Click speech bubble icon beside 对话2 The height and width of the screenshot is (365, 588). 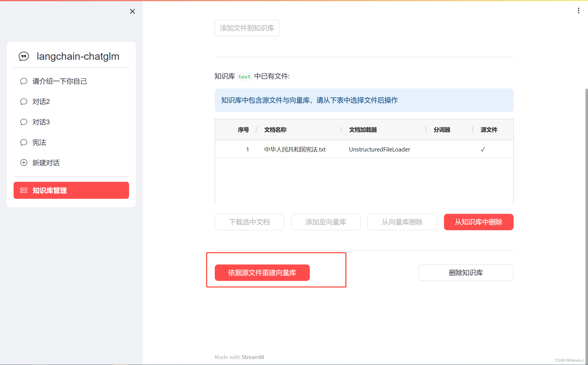[24, 102]
